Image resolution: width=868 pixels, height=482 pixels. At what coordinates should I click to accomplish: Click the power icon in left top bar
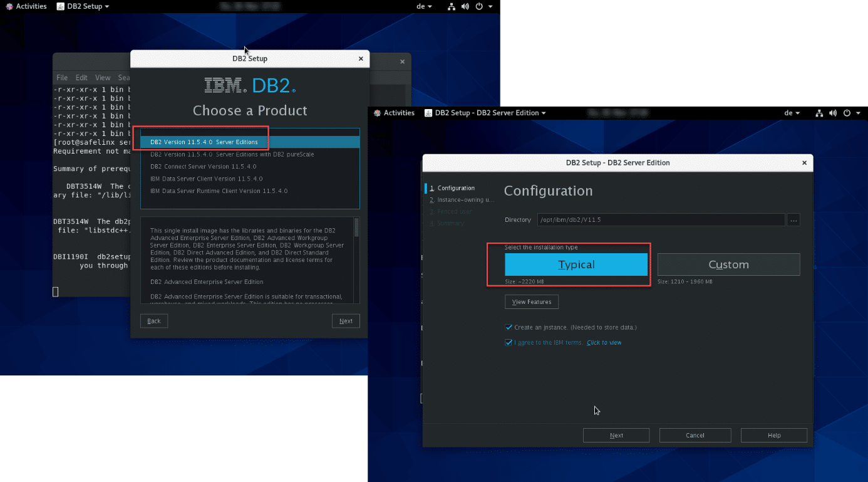pyautogui.click(x=480, y=6)
